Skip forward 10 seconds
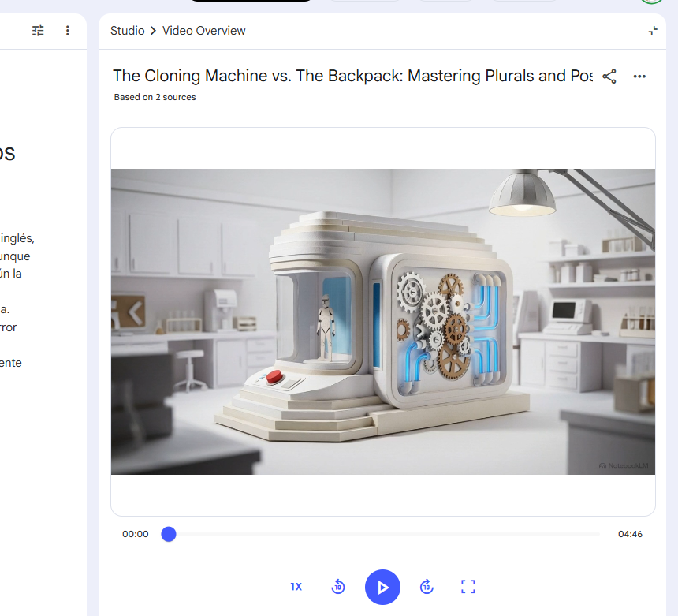This screenshot has width=678, height=616. tap(427, 587)
